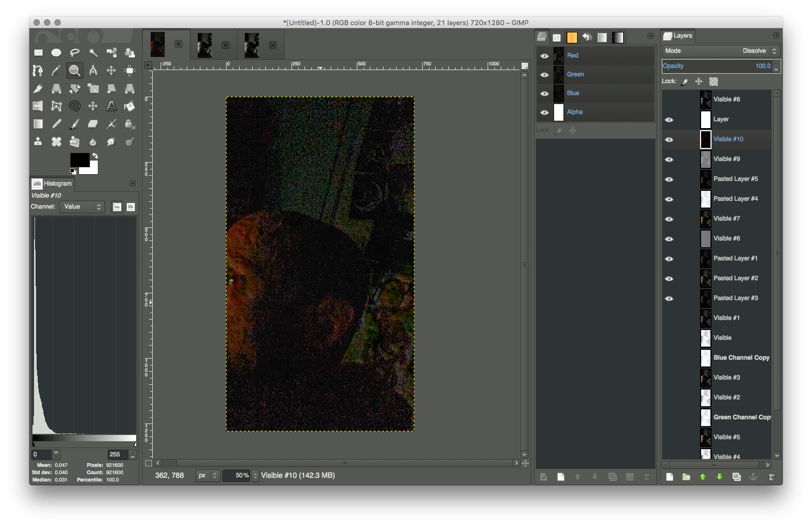Toggle lock alpha channel checkerboard icon

714,82
